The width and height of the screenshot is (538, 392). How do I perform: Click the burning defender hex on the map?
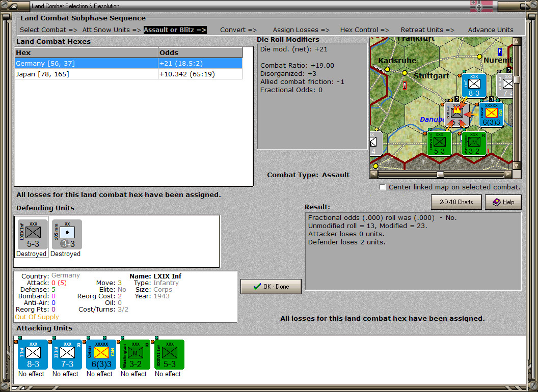pyautogui.click(x=456, y=115)
